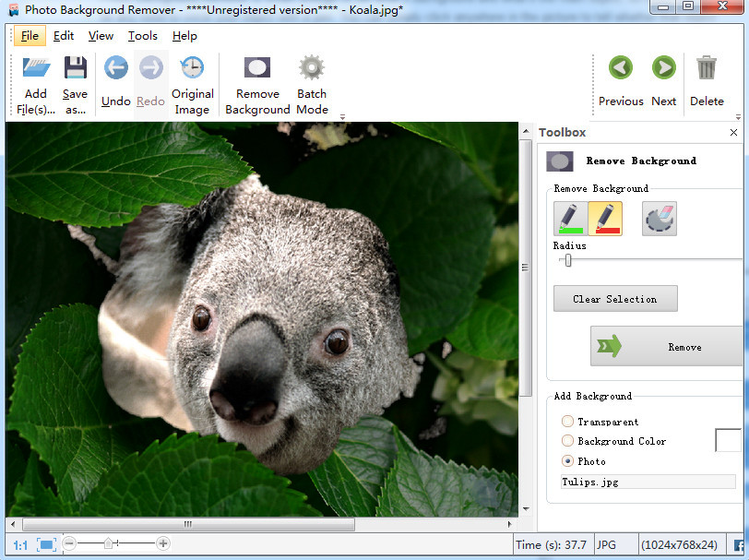Viewport: 749px width, 560px height.
Task: Open Batch Mode
Action: [x=312, y=69]
